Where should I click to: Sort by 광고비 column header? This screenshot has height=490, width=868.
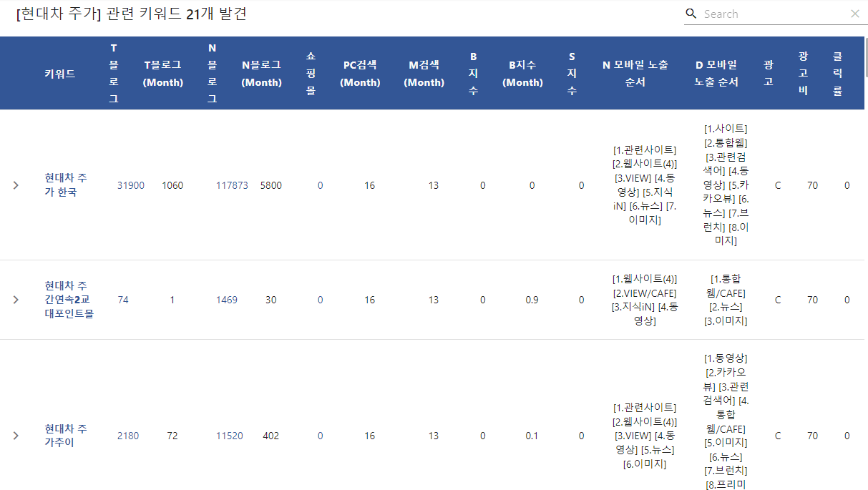803,74
